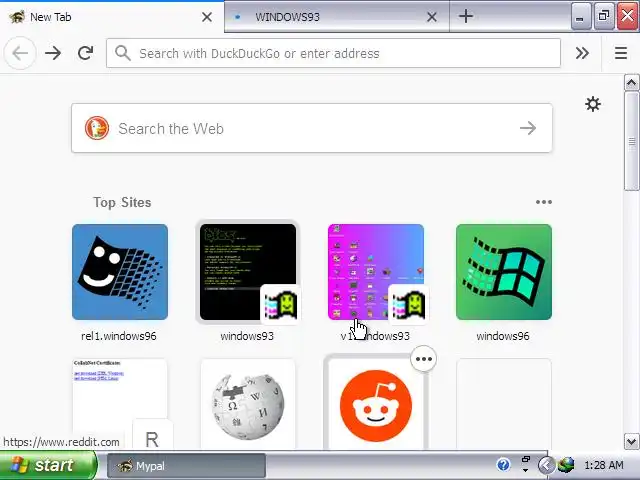Image resolution: width=640 pixels, height=480 pixels.
Task: Close the WINDOWS93 tab
Action: 432,17
